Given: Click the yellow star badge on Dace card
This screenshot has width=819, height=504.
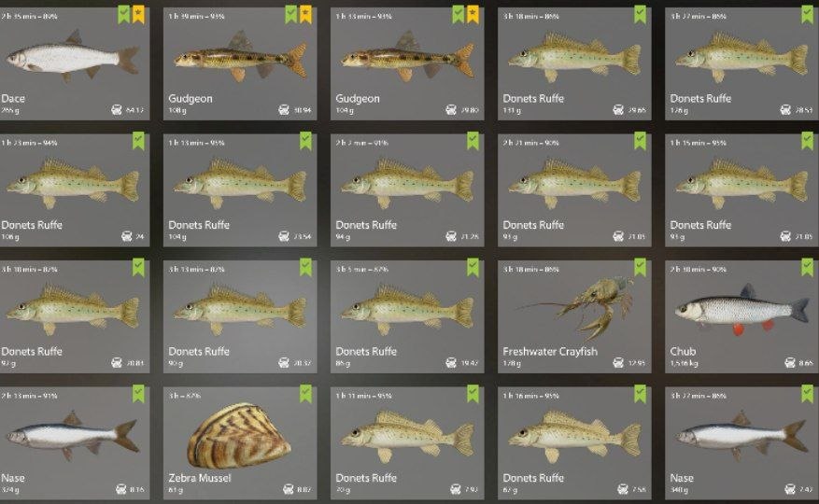Looking at the screenshot, I should tap(138, 15).
